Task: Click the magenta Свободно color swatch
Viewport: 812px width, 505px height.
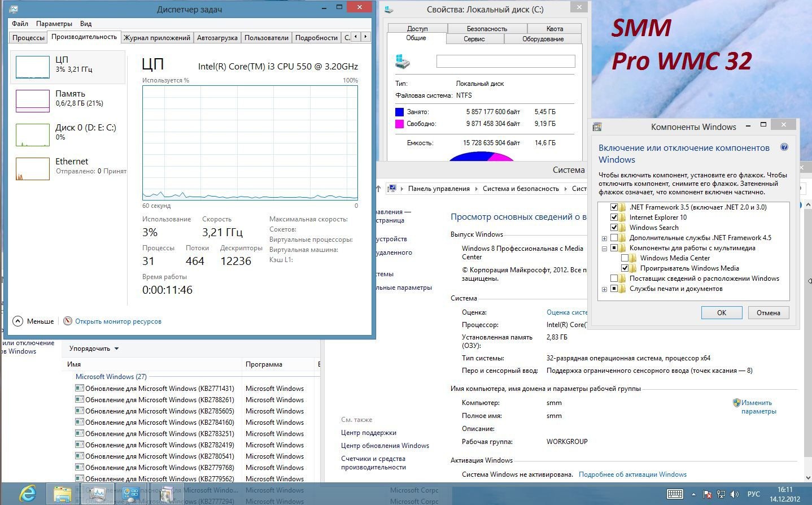Action: pyautogui.click(x=400, y=124)
